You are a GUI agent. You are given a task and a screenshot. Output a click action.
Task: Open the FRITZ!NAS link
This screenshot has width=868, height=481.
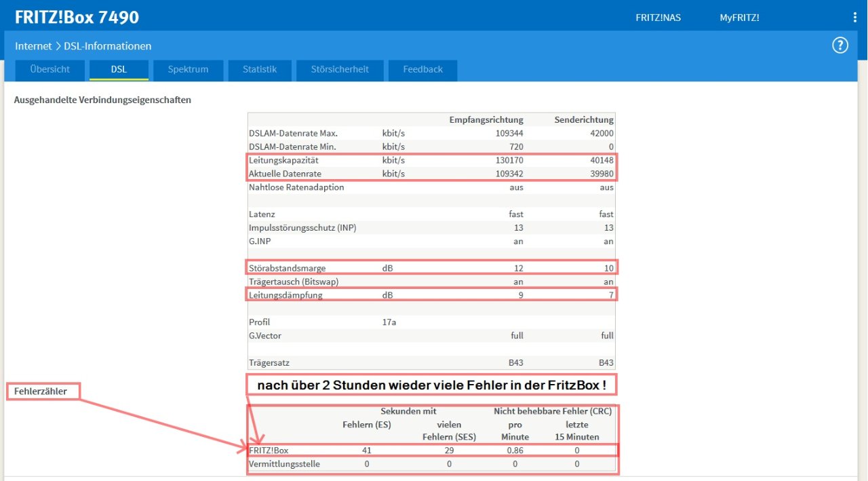658,18
